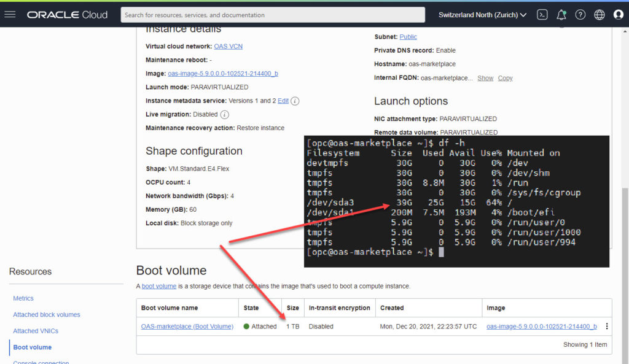Click the Showing 1 Item text
Viewport: 629px width, 364px height.
[x=585, y=344]
